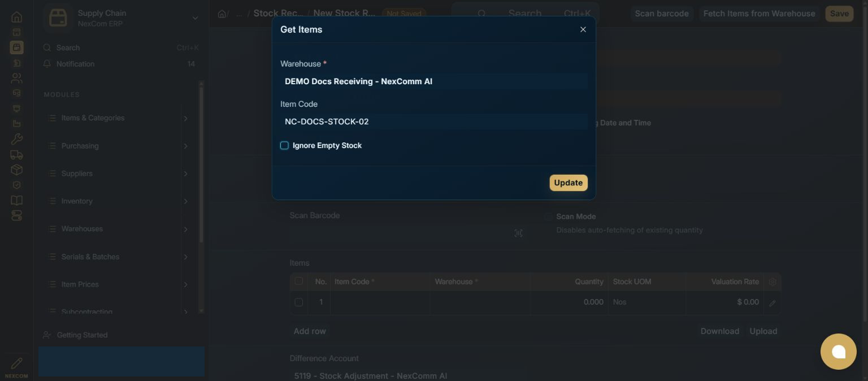
Task: Open the chat bubble widget
Action: 839,352
